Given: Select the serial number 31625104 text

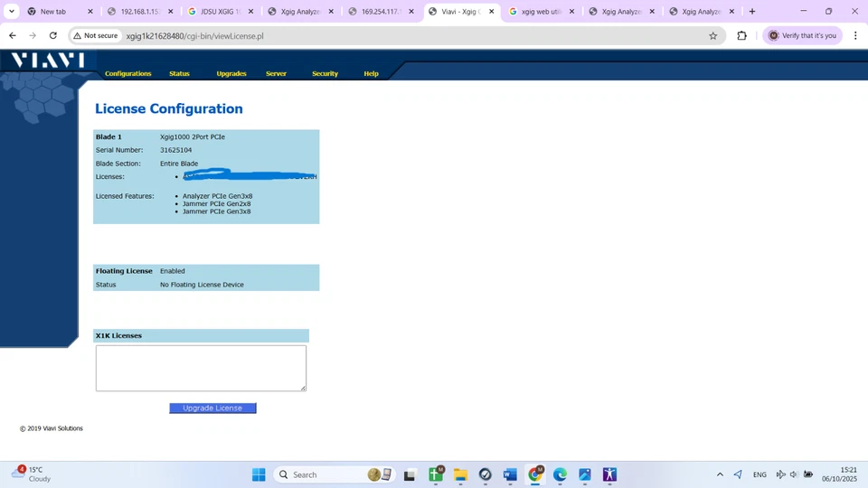Looking at the screenshot, I should (x=176, y=150).
